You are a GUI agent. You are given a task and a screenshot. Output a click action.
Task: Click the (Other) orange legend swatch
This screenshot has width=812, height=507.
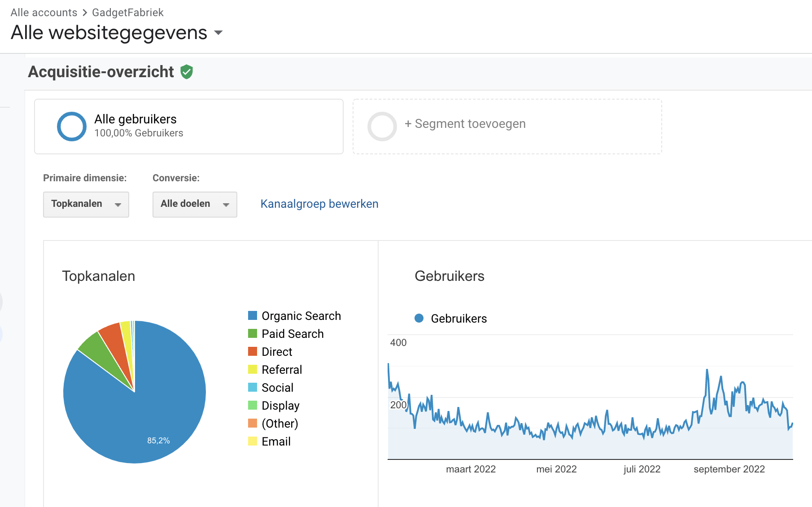(253, 423)
